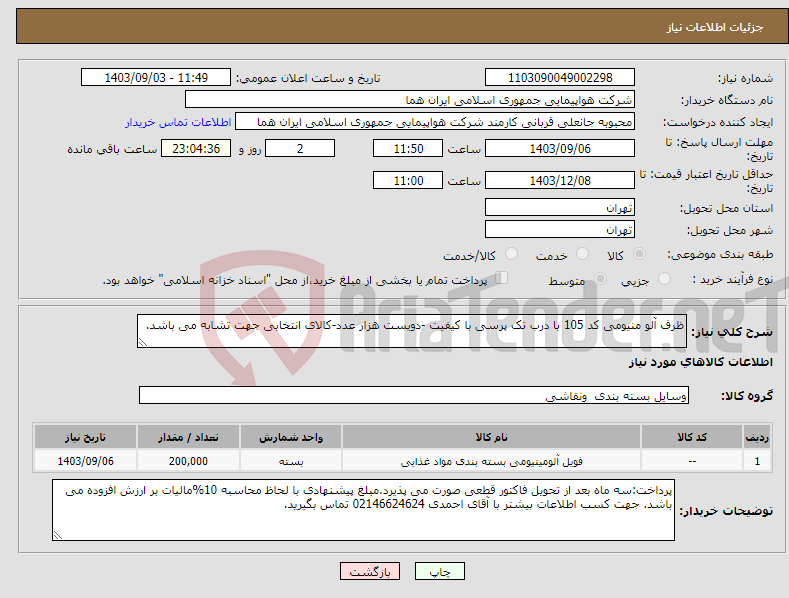Select the متوسط purchase type radio

(x=600, y=279)
